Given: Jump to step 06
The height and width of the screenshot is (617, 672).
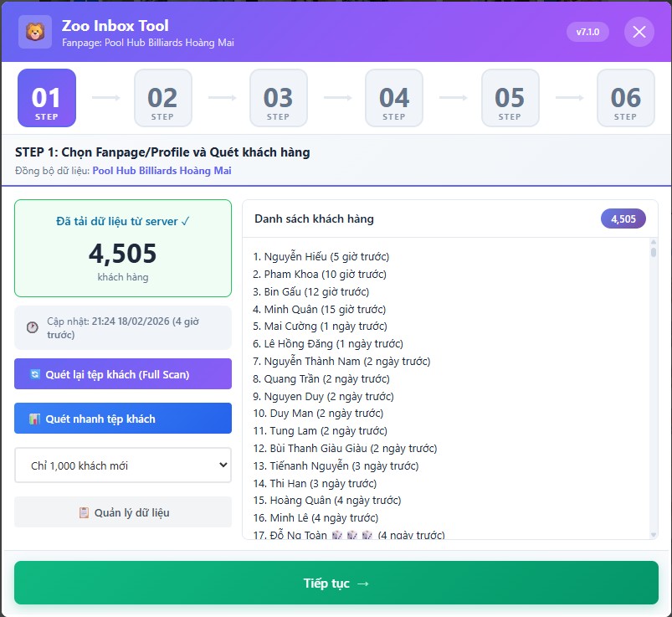Looking at the screenshot, I should pyautogui.click(x=626, y=98).
